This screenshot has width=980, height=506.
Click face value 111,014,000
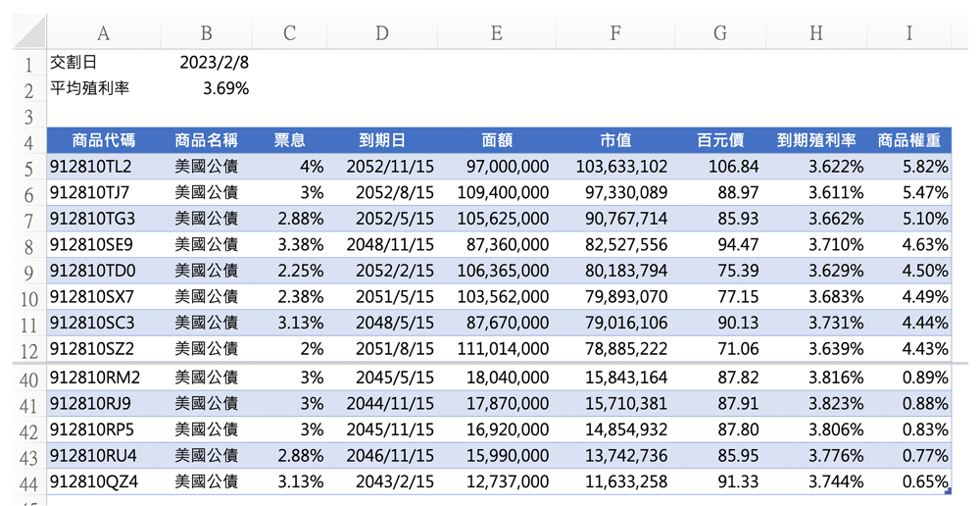(496, 348)
